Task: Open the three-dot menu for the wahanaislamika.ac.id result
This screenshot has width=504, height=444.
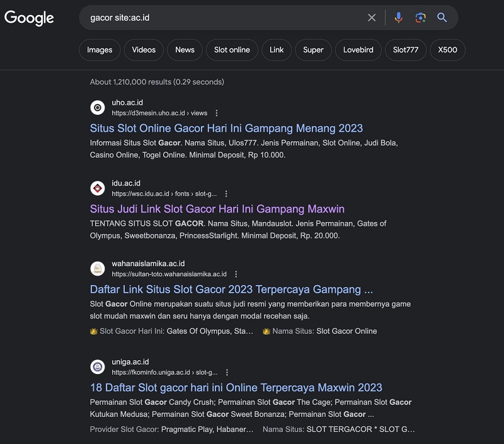Action: pos(236,274)
